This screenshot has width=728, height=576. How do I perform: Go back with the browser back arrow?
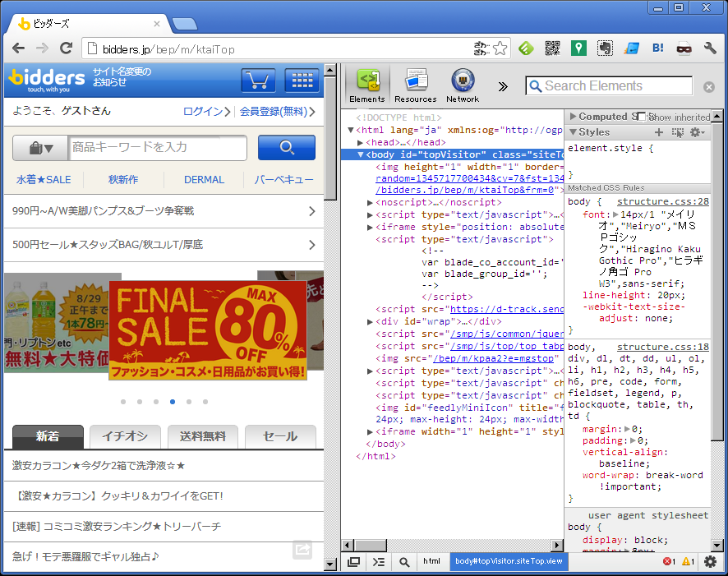[19, 48]
